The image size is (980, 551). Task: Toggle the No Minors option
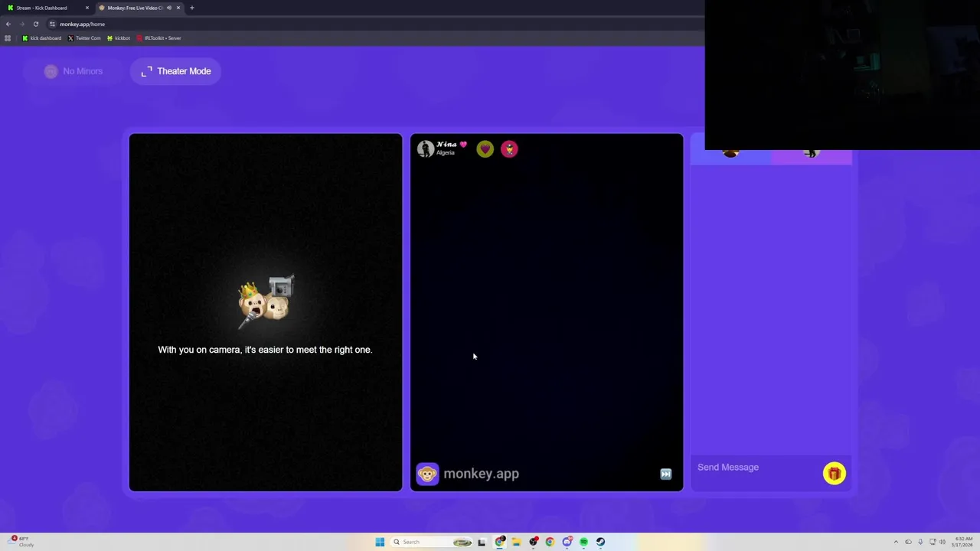click(x=73, y=71)
